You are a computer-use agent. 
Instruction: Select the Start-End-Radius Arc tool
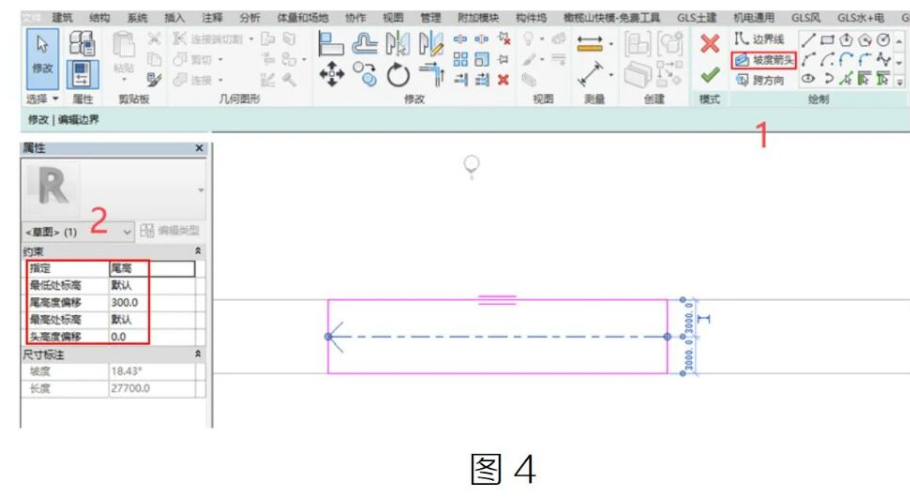[x=808, y=59]
